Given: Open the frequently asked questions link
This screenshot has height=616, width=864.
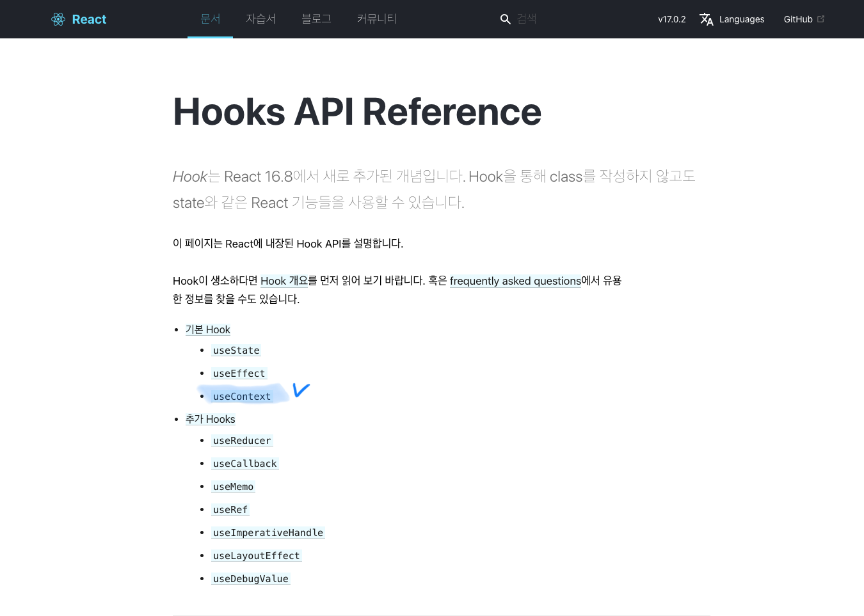Looking at the screenshot, I should click(515, 281).
